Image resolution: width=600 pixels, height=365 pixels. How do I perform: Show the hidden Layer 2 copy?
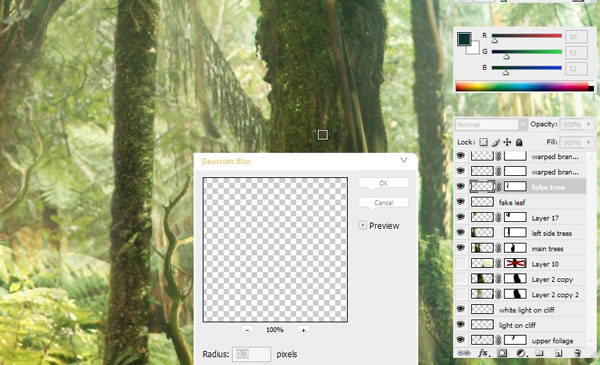pos(461,279)
